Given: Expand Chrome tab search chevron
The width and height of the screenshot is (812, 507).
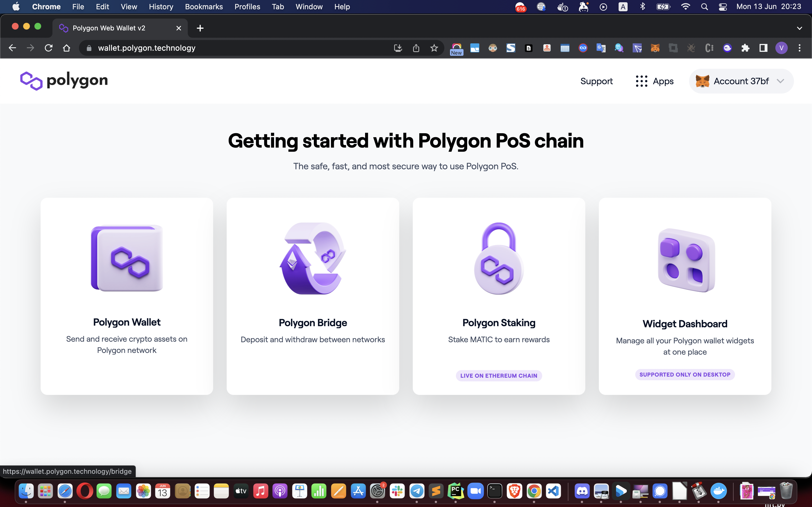Looking at the screenshot, I should [799, 28].
